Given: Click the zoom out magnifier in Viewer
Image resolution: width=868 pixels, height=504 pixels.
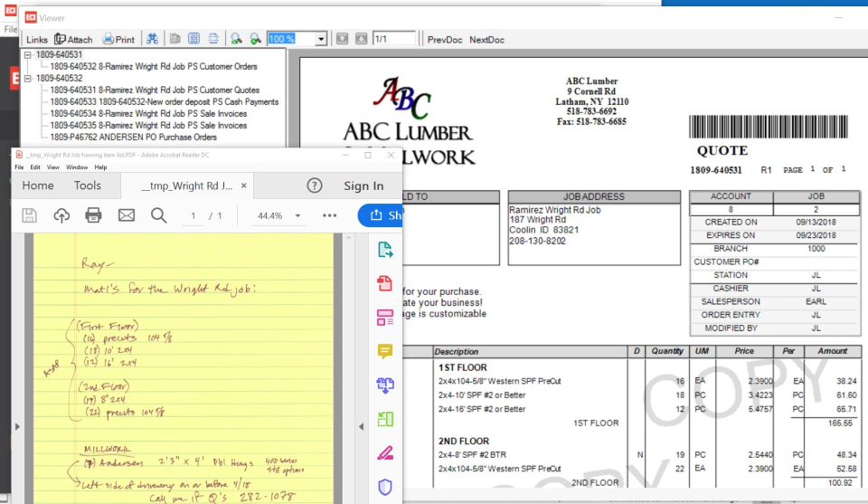Looking at the screenshot, I should (x=236, y=39).
